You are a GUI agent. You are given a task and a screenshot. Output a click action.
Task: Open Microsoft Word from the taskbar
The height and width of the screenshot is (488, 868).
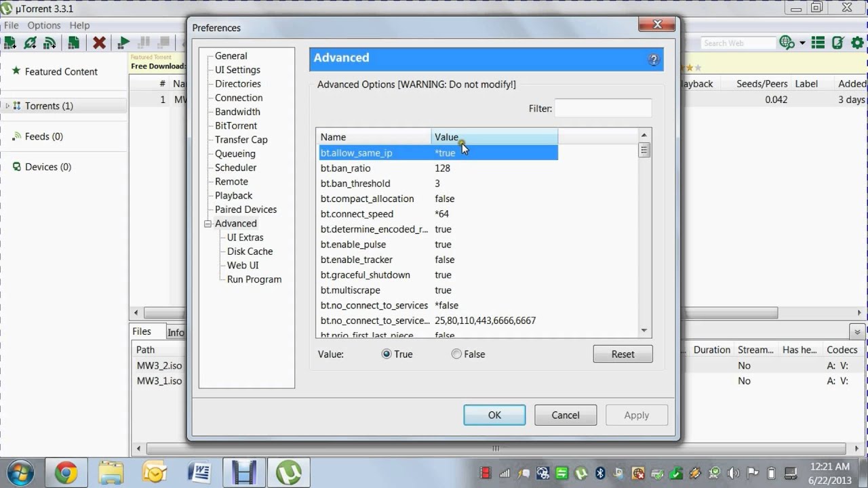tap(199, 472)
